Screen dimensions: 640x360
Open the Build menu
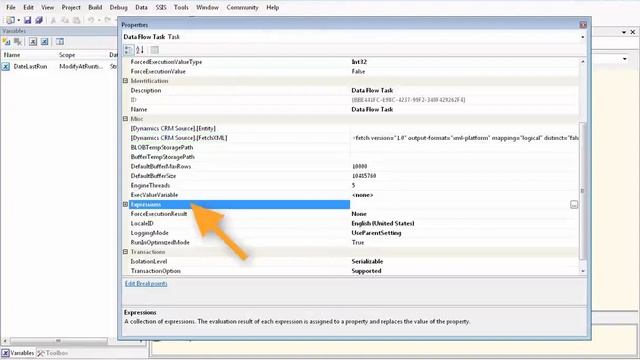pyautogui.click(x=95, y=7)
